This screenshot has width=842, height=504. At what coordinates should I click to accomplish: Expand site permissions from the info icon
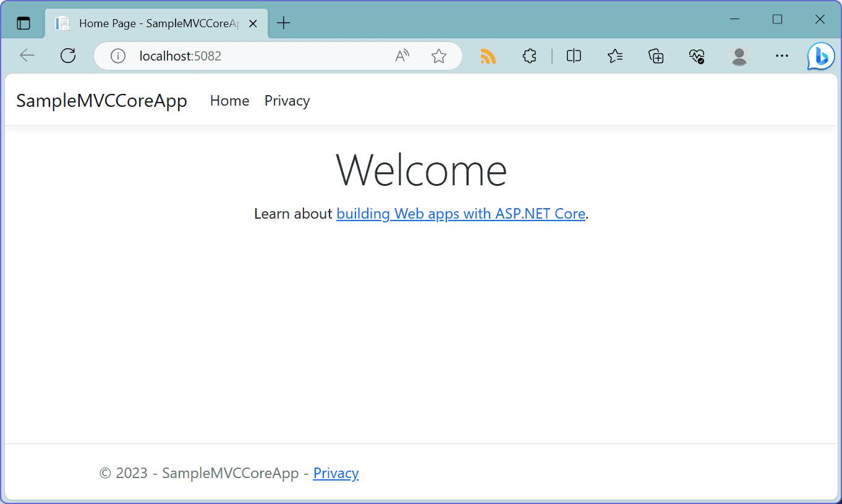pos(117,56)
